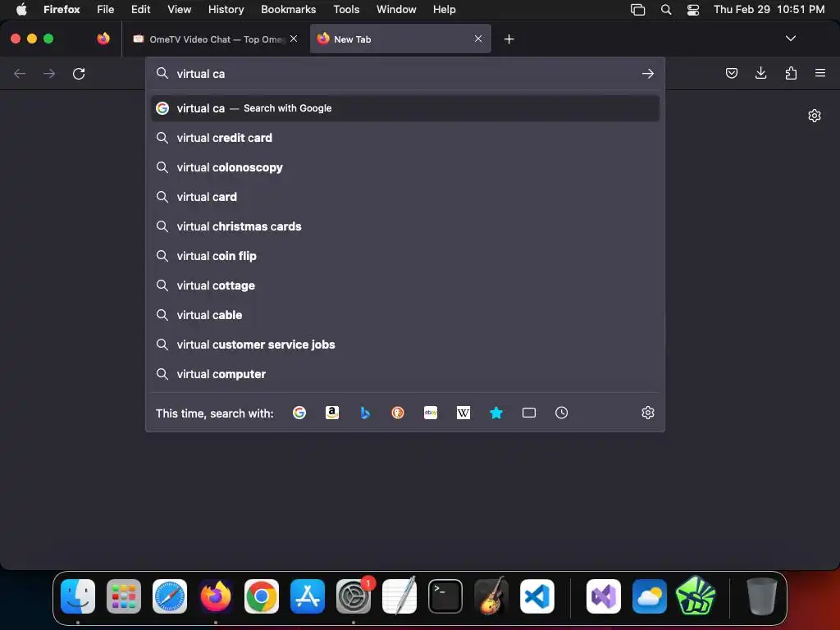
Task: Search bookmarks using the star icon
Action: pos(496,413)
